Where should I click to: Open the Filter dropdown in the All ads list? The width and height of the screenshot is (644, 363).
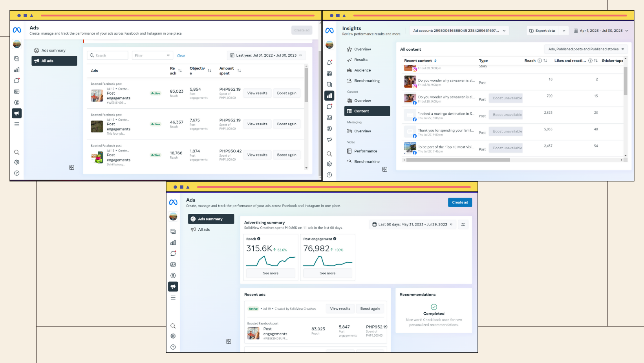[x=153, y=55]
